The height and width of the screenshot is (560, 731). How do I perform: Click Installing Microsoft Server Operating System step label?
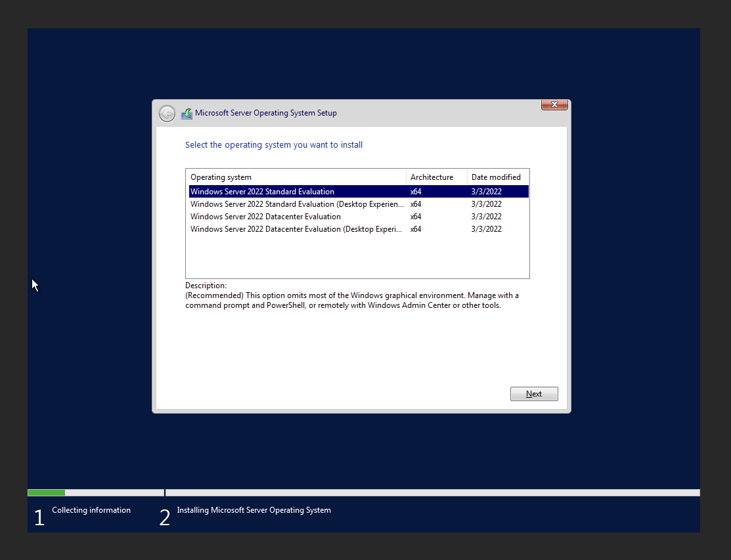254,510
